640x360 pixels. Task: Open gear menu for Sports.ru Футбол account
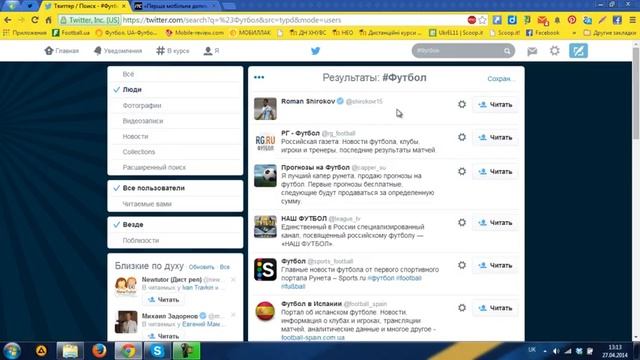tap(462, 265)
